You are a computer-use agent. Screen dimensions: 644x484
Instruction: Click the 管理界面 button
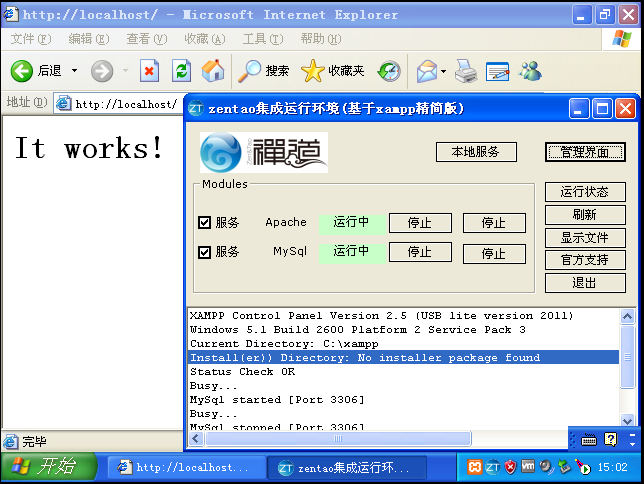pyautogui.click(x=585, y=152)
